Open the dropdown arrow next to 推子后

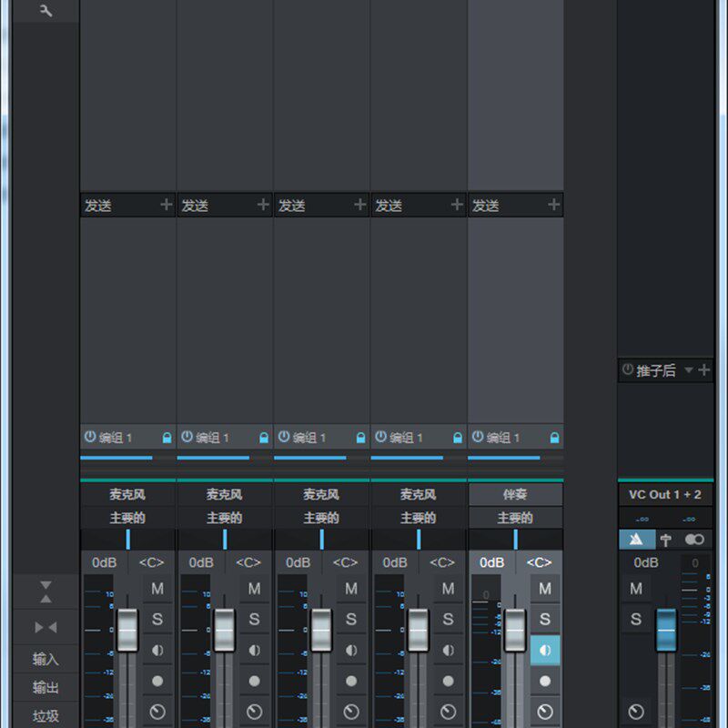click(x=689, y=370)
